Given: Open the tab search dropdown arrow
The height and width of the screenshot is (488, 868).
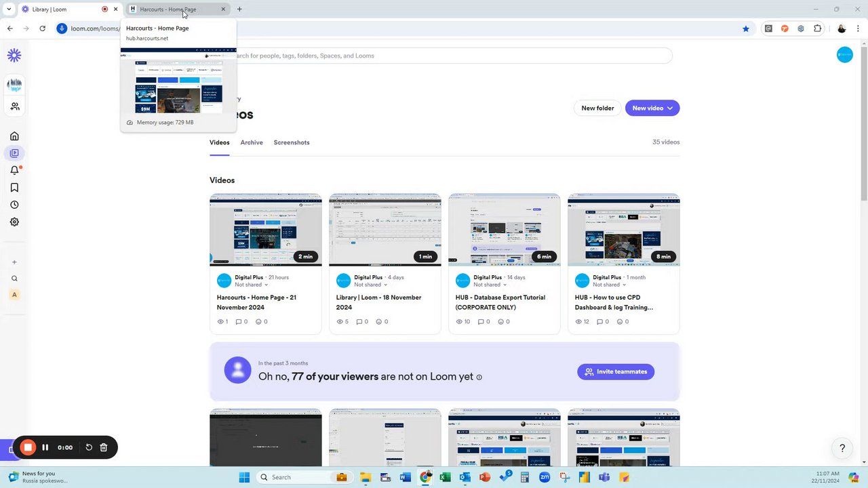Looking at the screenshot, I should (9, 9).
